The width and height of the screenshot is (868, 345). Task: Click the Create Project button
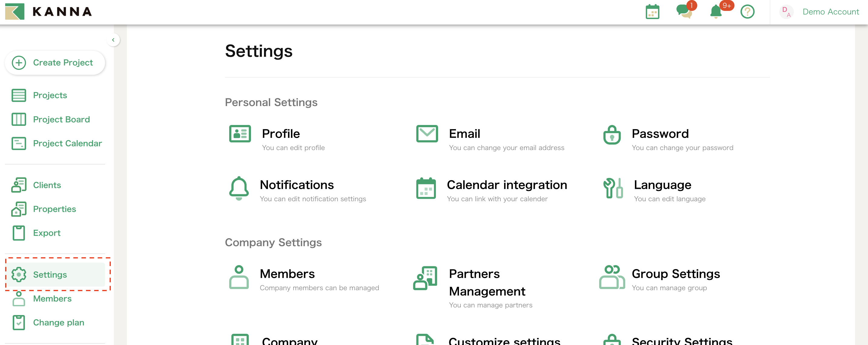click(55, 63)
